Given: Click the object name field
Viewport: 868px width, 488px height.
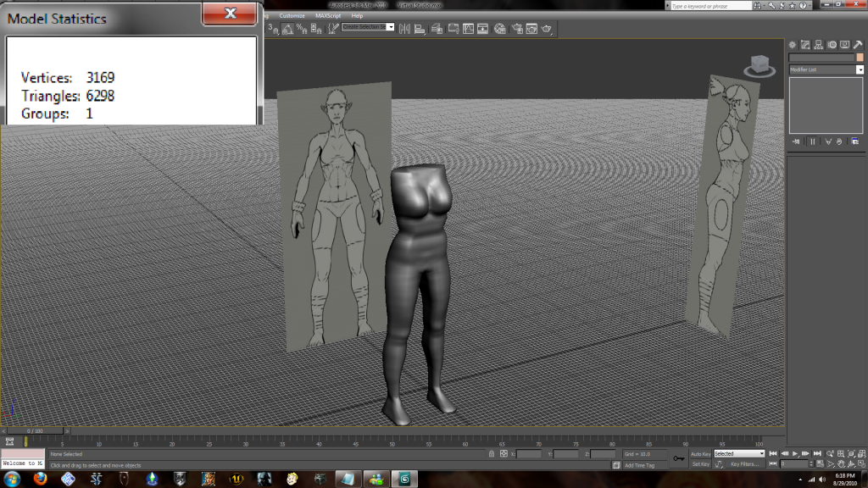Looking at the screenshot, I should tap(821, 58).
